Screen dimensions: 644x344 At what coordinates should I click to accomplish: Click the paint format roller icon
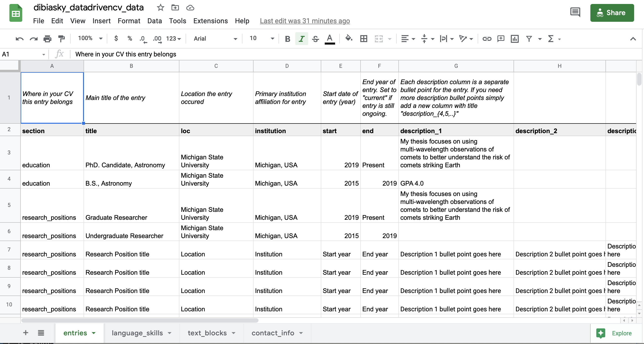(x=61, y=39)
